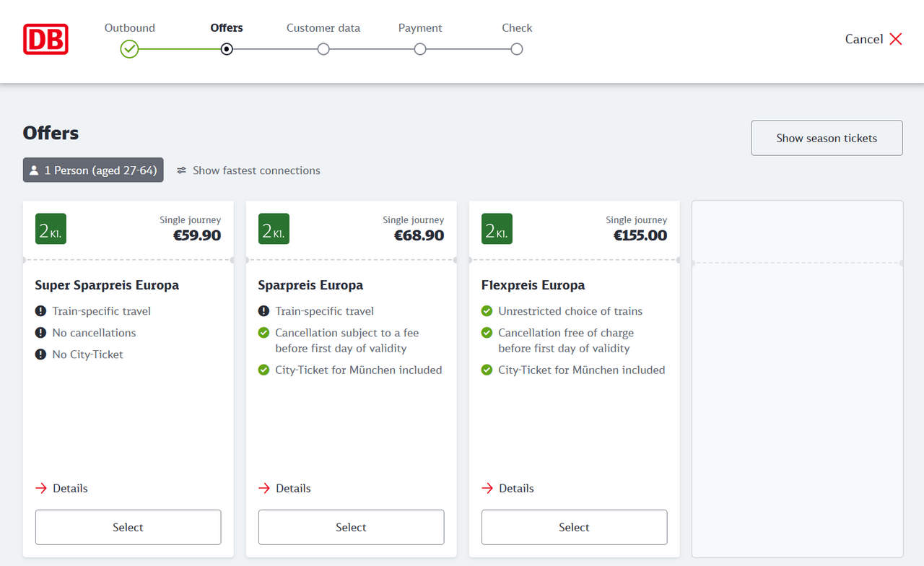
Task: Click the Flexpreis Europa title
Action: [533, 285]
